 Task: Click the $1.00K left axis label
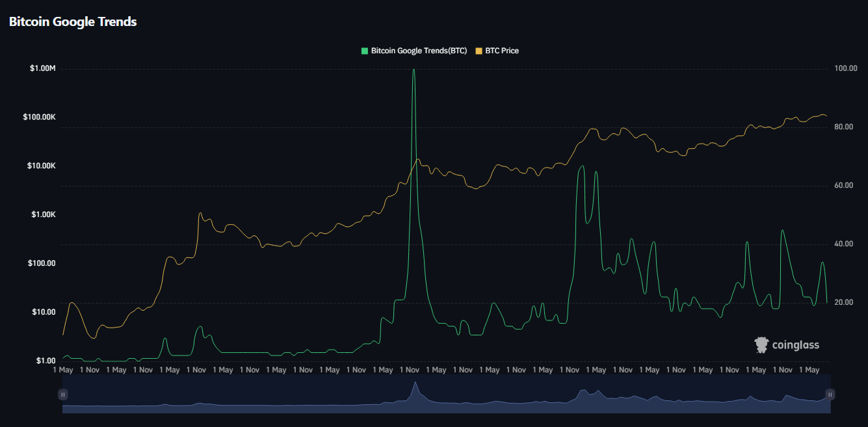tap(43, 214)
